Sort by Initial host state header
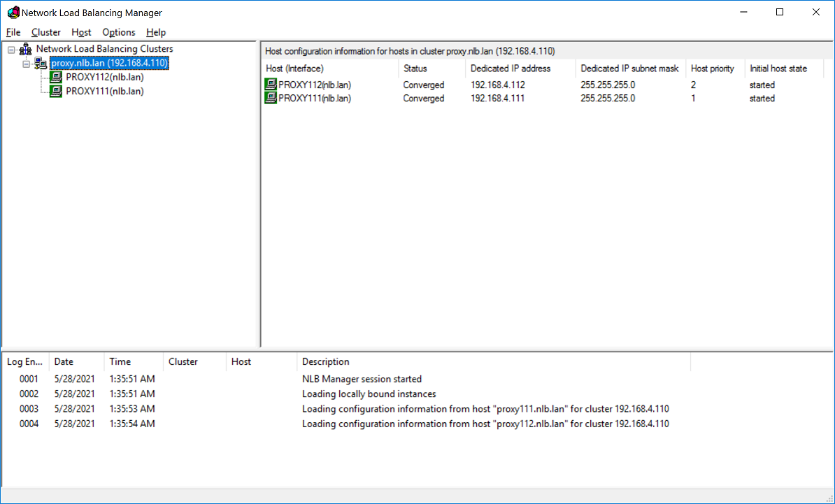This screenshot has width=835, height=504. pyautogui.click(x=784, y=69)
